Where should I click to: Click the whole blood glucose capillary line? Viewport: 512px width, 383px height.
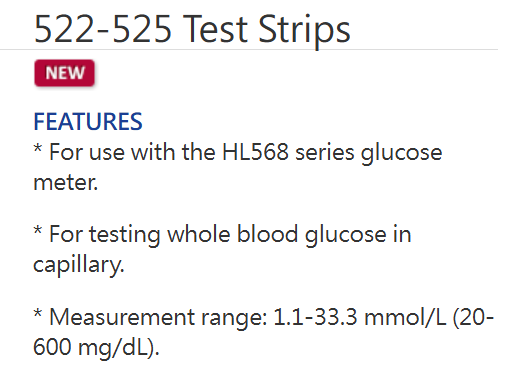(x=222, y=249)
